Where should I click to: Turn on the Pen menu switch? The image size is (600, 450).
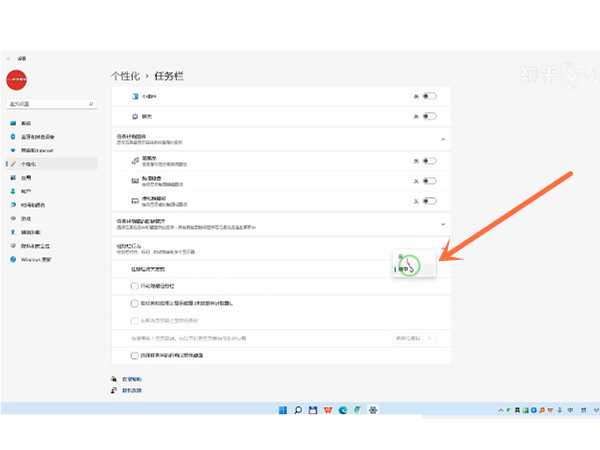(430, 161)
